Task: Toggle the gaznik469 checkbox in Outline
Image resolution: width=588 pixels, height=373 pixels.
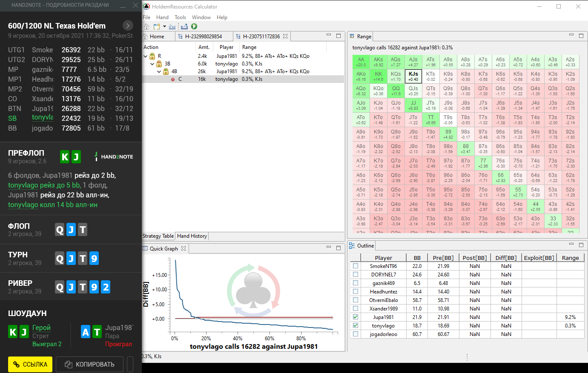Action: click(x=356, y=283)
